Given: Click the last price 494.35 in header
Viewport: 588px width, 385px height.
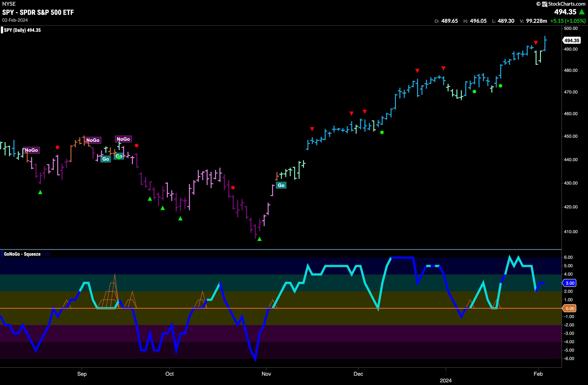Looking at the screenshot, I should tap(565, 12).
